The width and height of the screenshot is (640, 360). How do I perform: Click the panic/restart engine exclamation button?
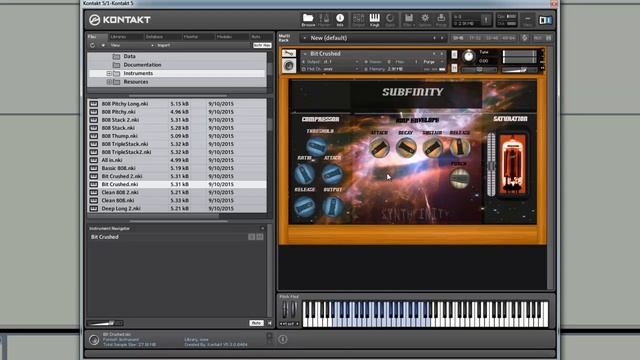[x=486, y=20]
